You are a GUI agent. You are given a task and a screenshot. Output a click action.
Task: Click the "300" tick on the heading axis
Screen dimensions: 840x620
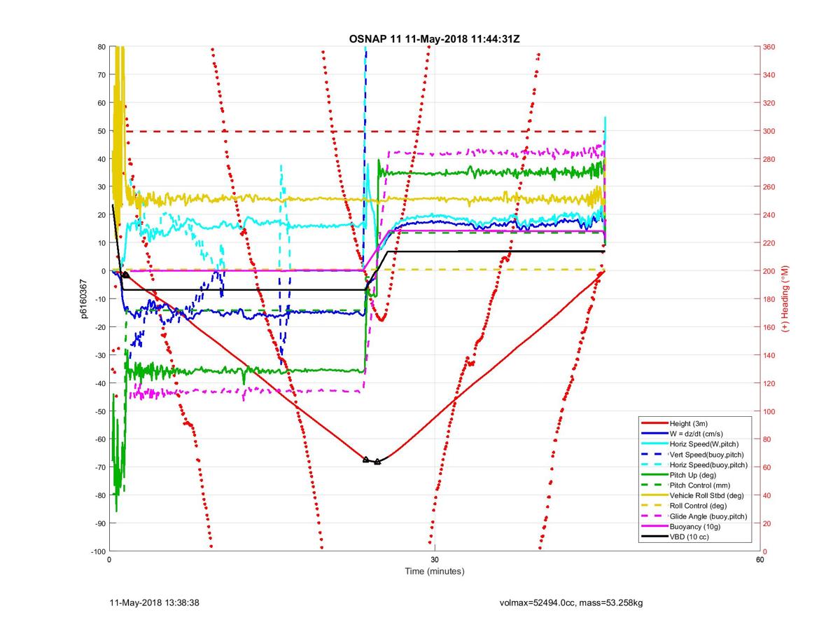click(x=771, y=131)
